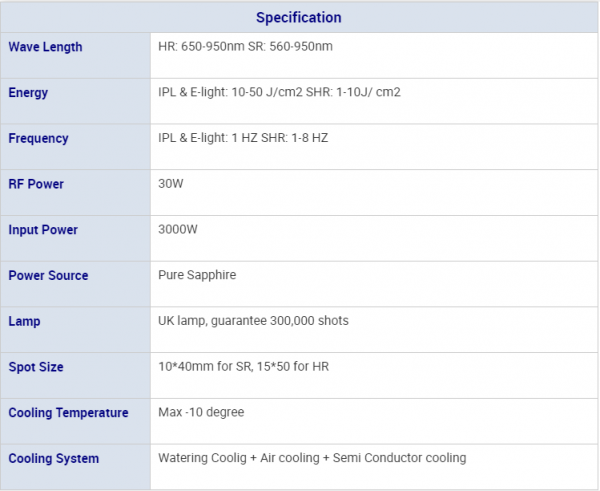Click the Cooling System row label
Image resolution: width=600 pixels, height=491 pixels.
coord(53,458)
